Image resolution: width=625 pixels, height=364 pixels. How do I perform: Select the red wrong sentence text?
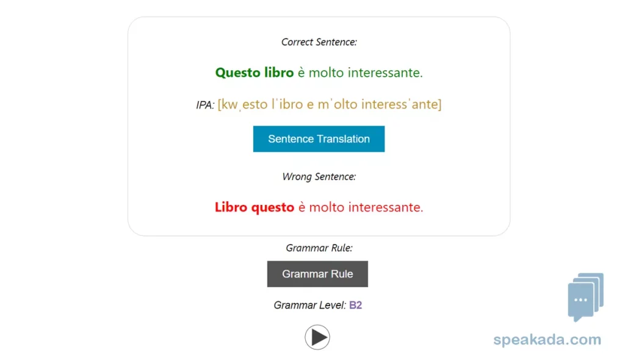(x=319, y=207)
